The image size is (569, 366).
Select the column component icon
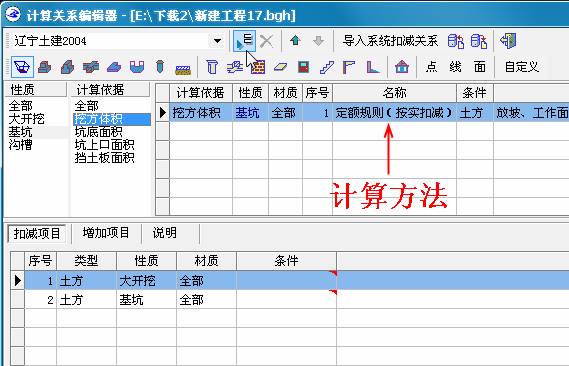coord(212,67)
